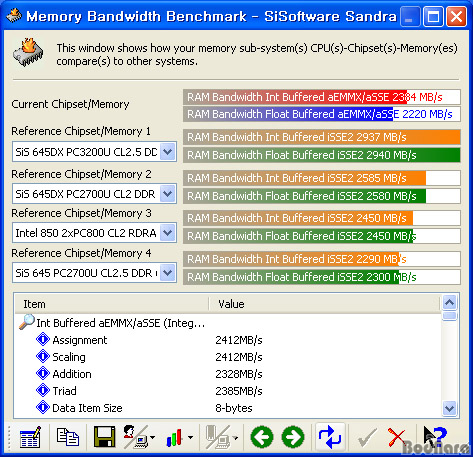Click the 2328MB/s Addition value
Viewport: 473px width, 457px height.
click(x=239, y=374)
